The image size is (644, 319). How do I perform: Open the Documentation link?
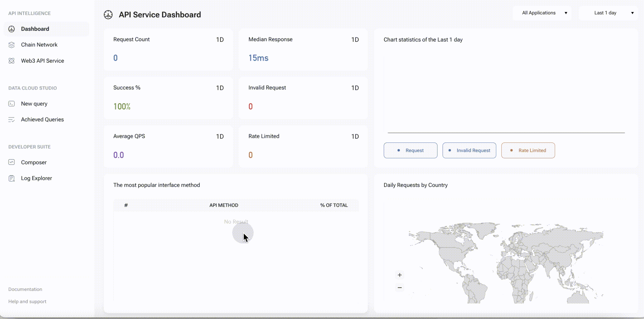pos(25,289)
